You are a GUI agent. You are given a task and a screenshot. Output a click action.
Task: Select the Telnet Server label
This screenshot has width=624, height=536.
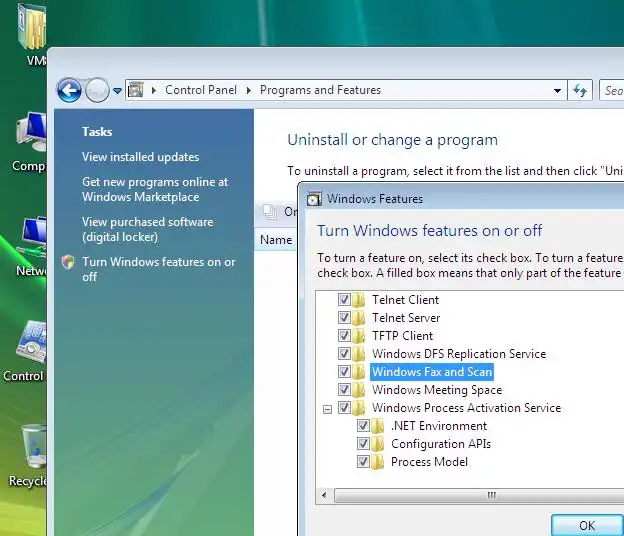click(x=406, y=318)
